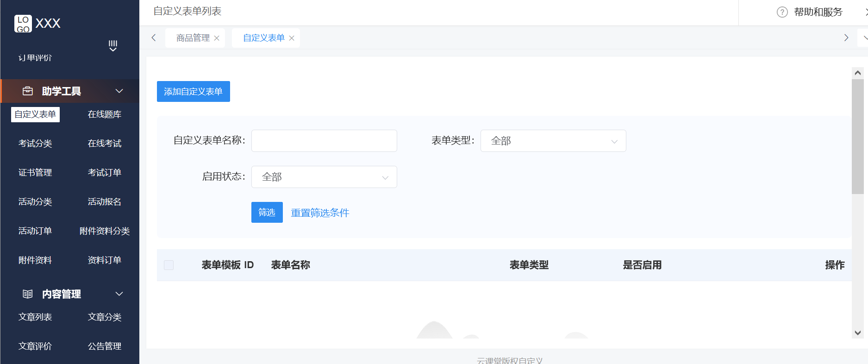Image resolution: width=868 pixels, height=364 pixels.
Task: Close the 商品管理 tab
Action: 217,38
